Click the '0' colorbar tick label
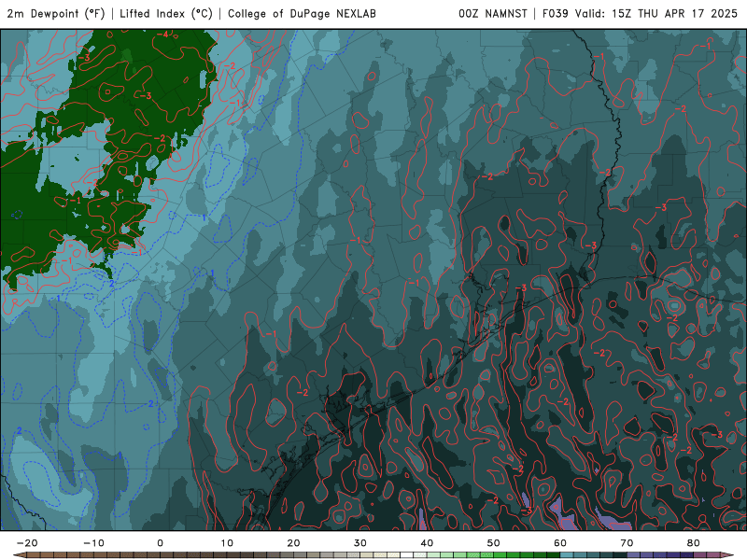 pos(160,543)
